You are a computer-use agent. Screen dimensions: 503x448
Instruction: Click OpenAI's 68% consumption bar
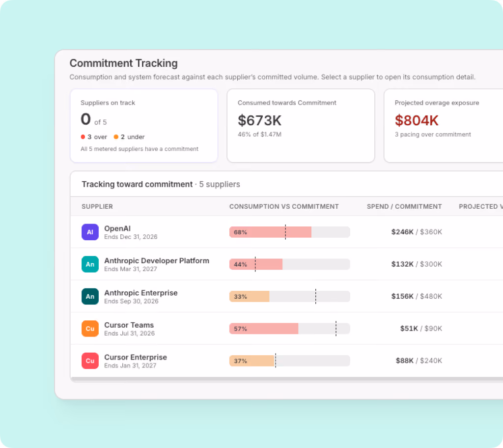(x=290, y=232)
